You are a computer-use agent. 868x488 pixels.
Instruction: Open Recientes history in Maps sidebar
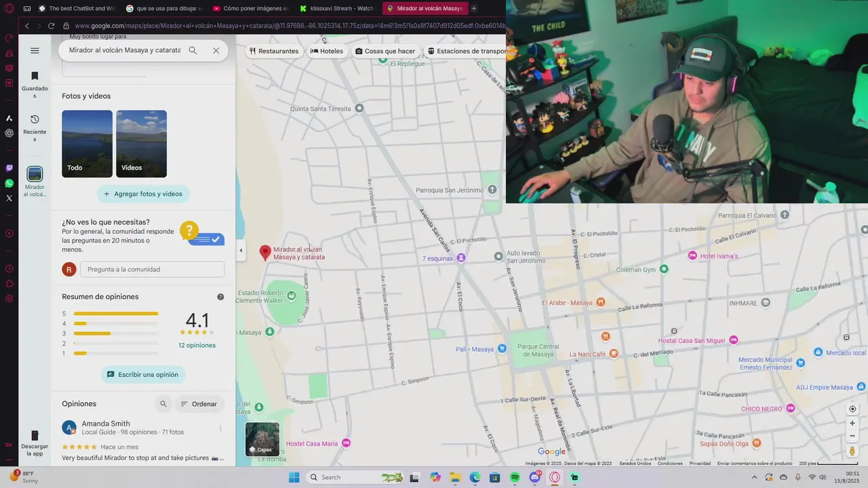click(35, 128)
